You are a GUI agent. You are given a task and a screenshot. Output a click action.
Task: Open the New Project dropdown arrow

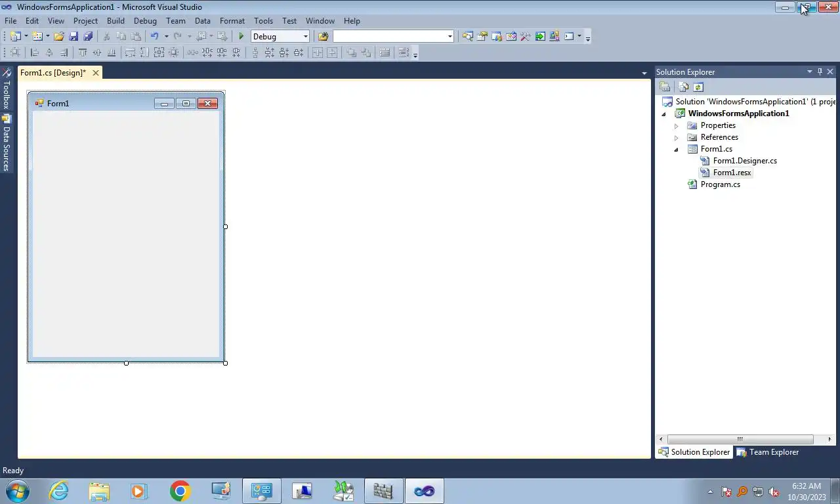(x=26, y=37)
